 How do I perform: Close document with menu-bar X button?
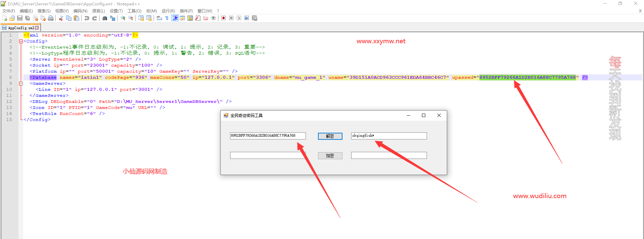point(640,11)
